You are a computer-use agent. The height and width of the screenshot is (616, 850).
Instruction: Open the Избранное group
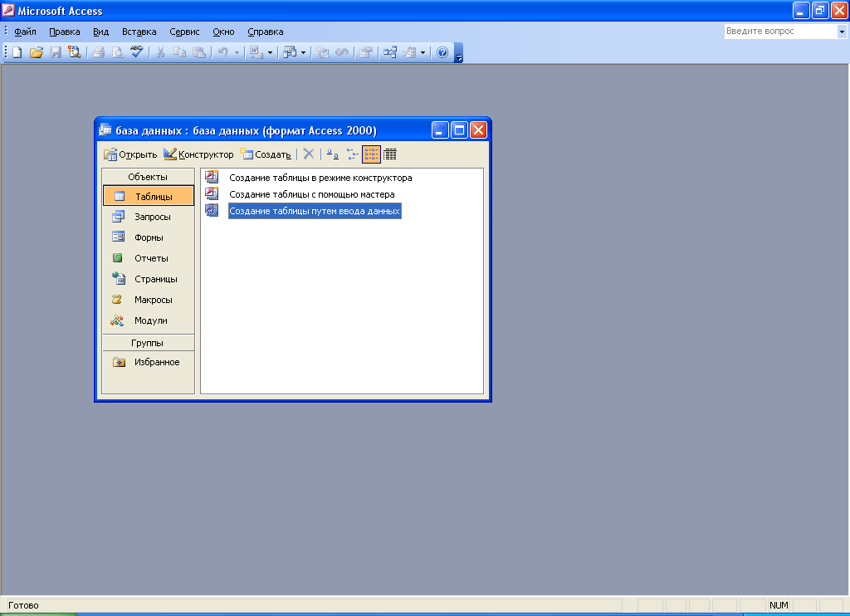tap(148, 362)
